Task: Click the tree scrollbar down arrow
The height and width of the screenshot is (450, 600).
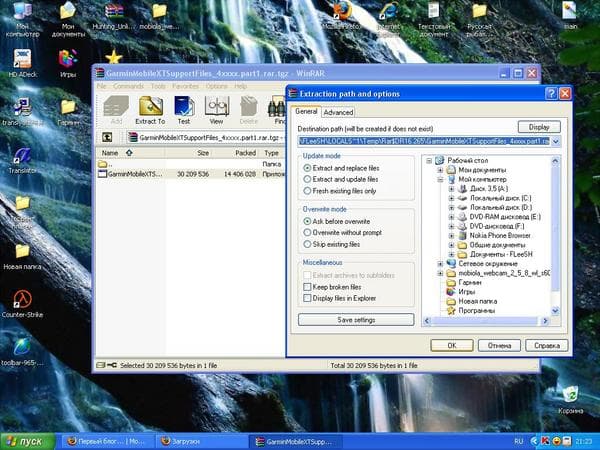Action: coord(555,311)
